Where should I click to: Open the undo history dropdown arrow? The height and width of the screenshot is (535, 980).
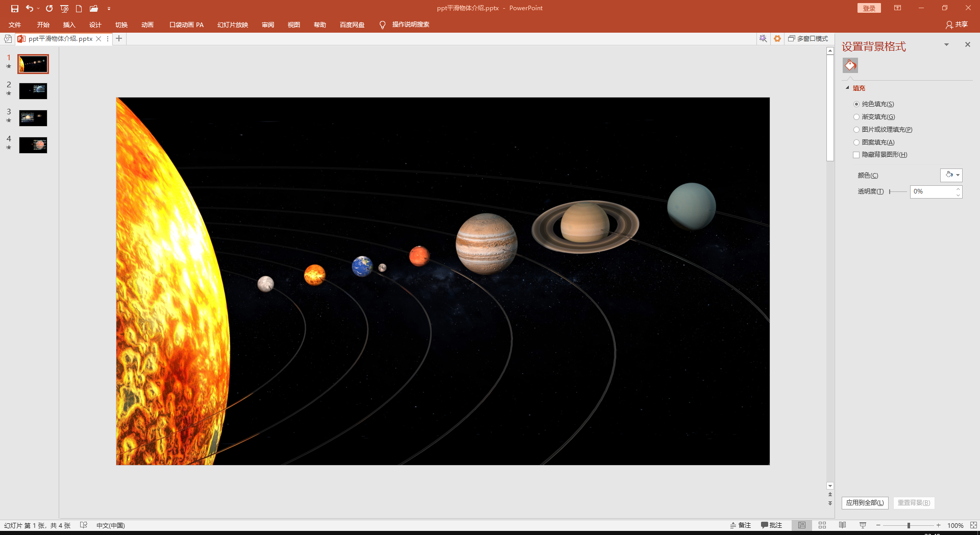point(38,9)
